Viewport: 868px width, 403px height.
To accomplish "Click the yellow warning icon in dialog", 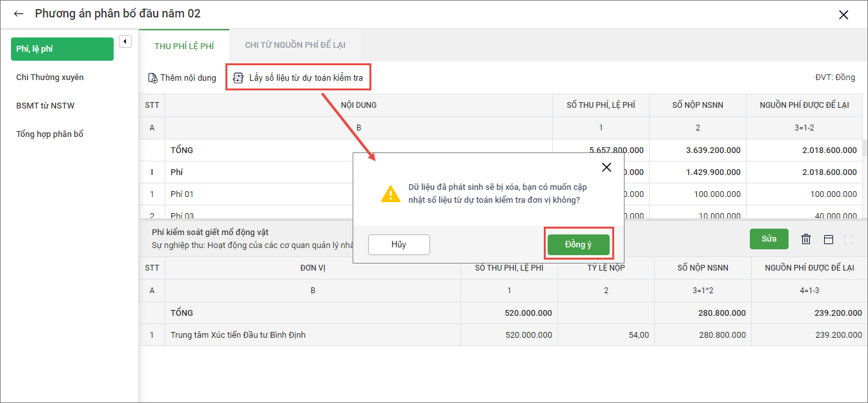I will click(x=390, y=194).
